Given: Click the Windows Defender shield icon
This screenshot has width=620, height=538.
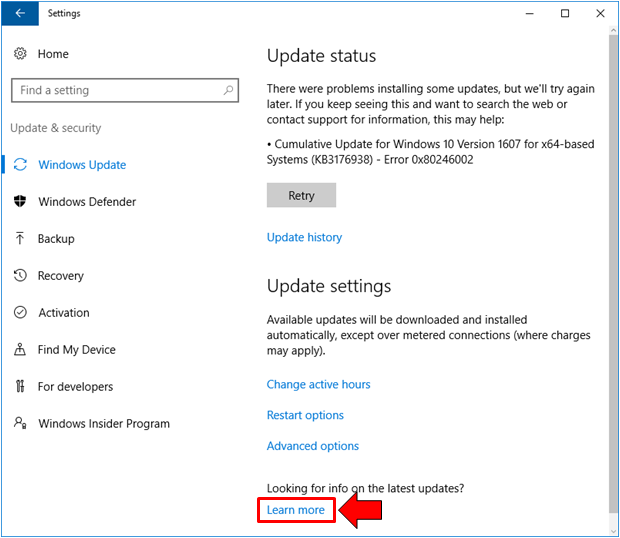Looking at the screenshot, I should click(20, 201).
